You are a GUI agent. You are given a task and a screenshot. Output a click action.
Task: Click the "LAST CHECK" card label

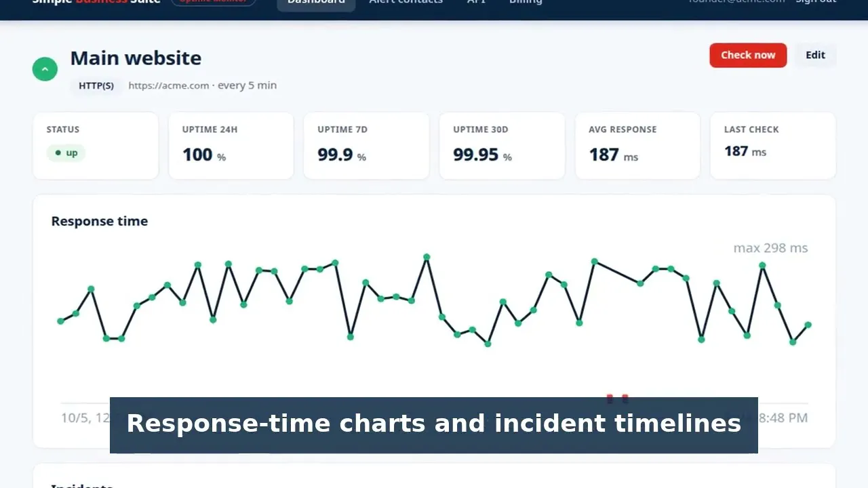[751, 129]
